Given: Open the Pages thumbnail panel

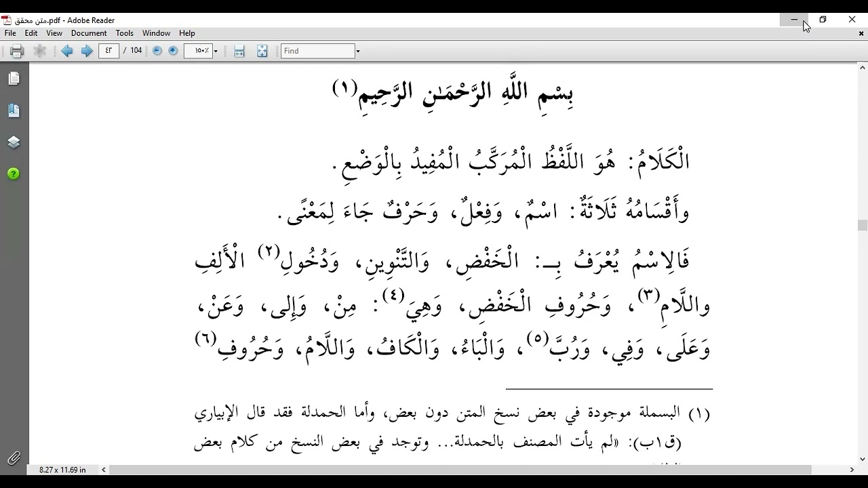Looking at the screenshot, I should coord(14,79).
